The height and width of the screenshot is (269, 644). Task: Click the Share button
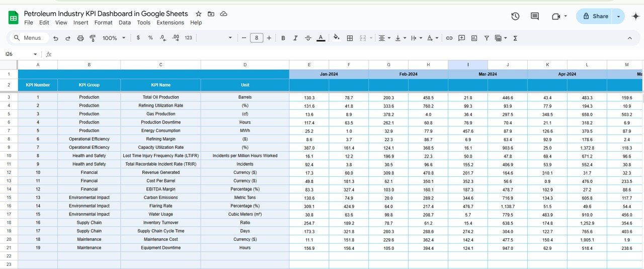pos(594,16)
